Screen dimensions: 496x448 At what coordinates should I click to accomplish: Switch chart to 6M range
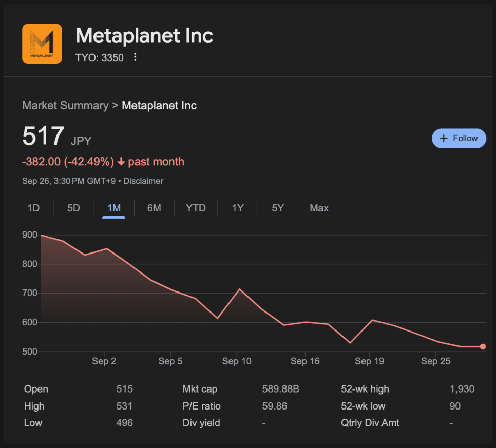[154, 208]
